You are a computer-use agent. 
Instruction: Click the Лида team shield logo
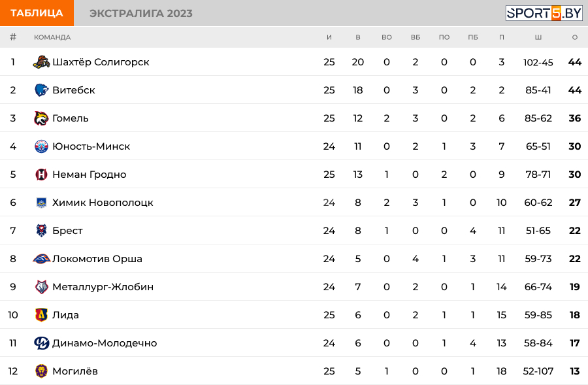[41, 315]
